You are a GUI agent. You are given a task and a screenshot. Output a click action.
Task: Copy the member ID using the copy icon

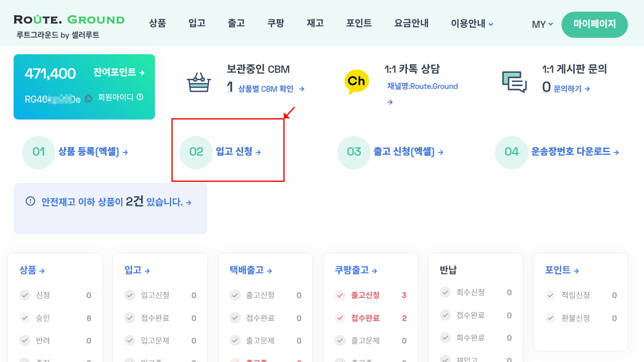89,98
